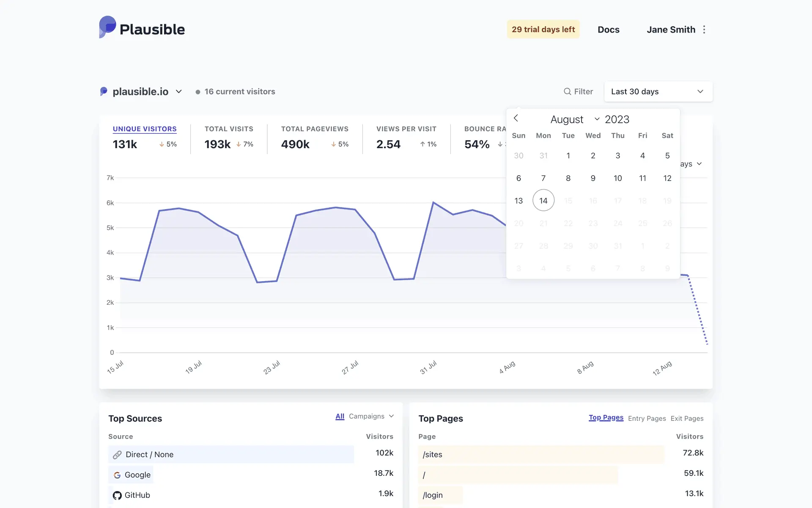The width and height of the screenshot is (812, 508).
Task: Go to previous month in calendar
Action: 516,118
